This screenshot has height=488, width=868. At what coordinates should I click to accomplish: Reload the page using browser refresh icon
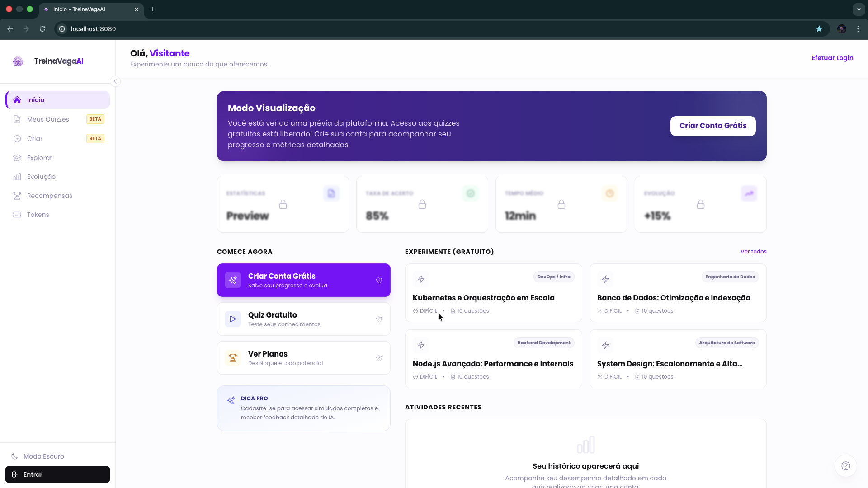(42, 29)
